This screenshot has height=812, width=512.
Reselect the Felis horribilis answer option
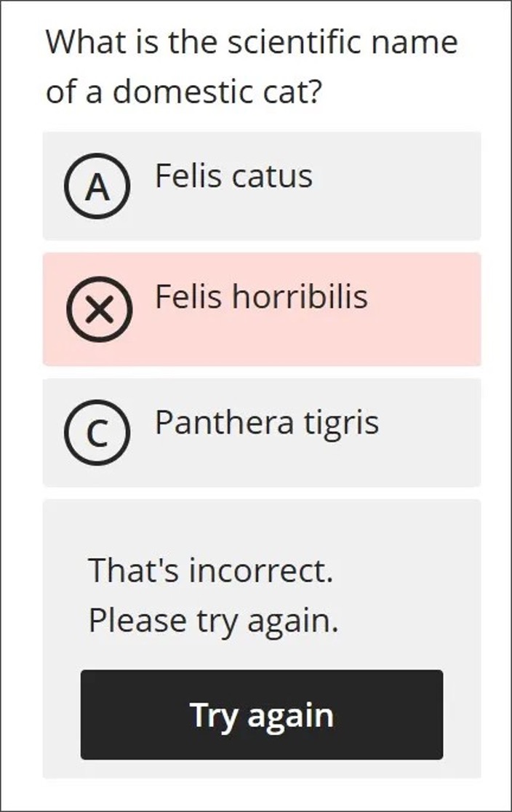coord(262,309)
